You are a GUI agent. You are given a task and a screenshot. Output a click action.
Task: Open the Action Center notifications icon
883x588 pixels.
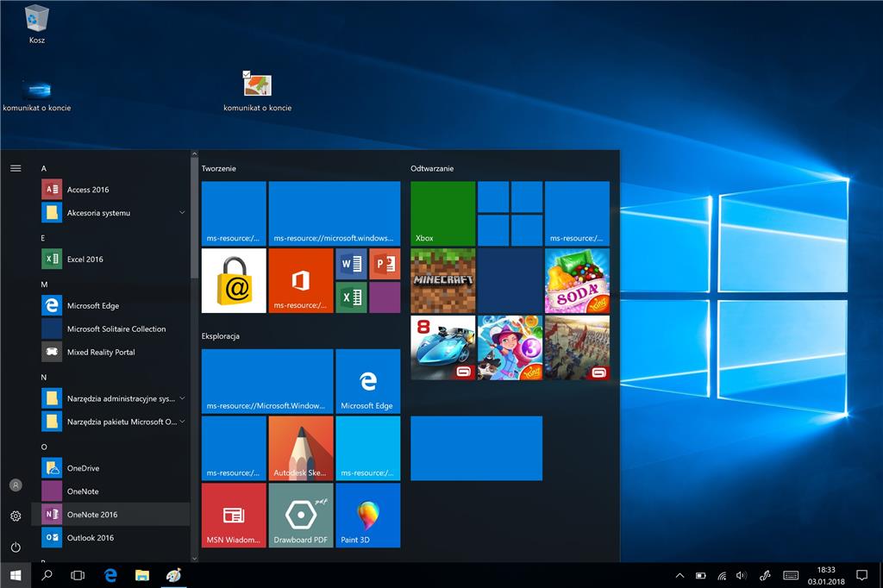861,575
